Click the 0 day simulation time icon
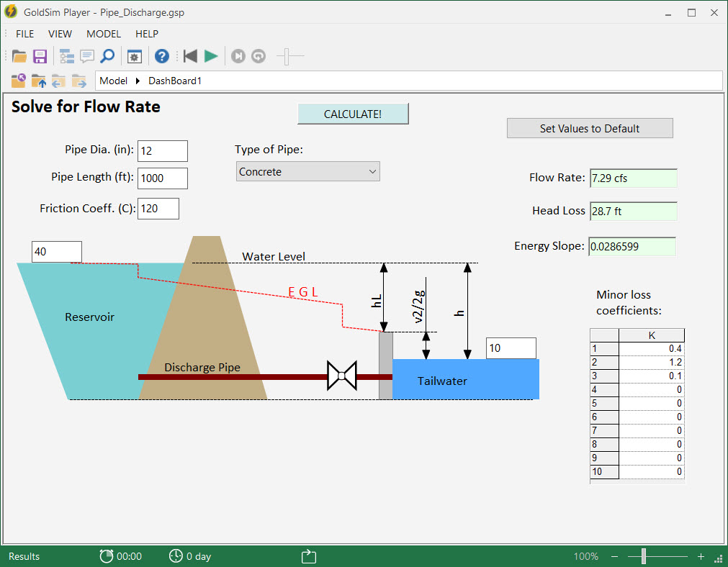 point(176,556)
